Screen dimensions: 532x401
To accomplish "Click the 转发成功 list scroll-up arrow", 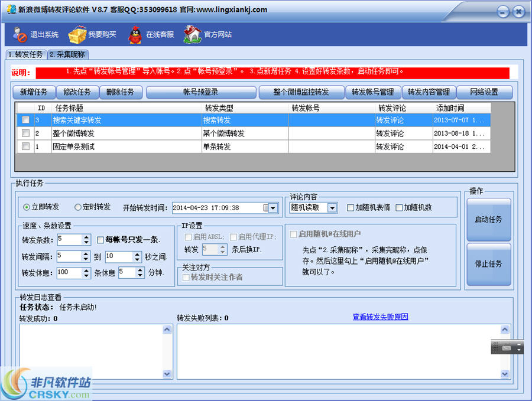I will [167, 329].
